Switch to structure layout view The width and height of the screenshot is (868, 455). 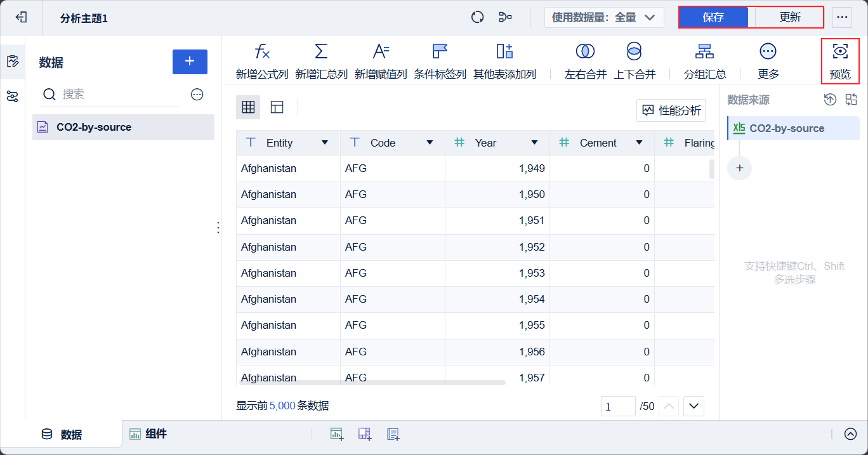pos(277,107)
